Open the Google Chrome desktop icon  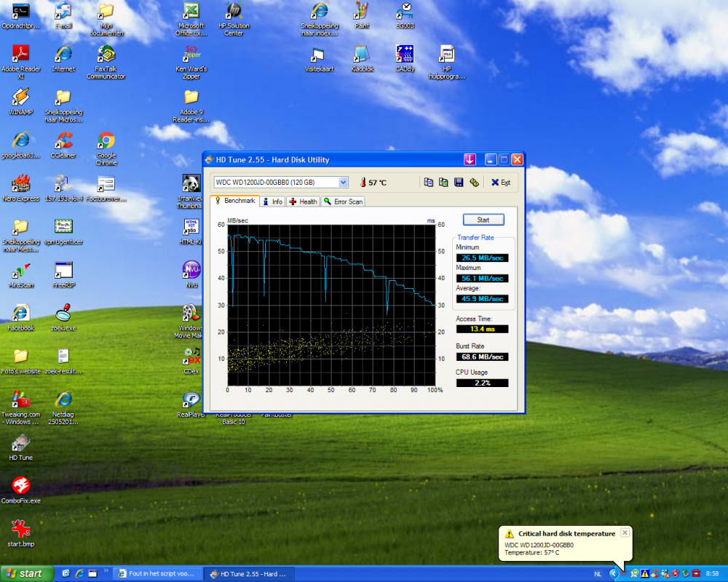click(x=106, y=140)
